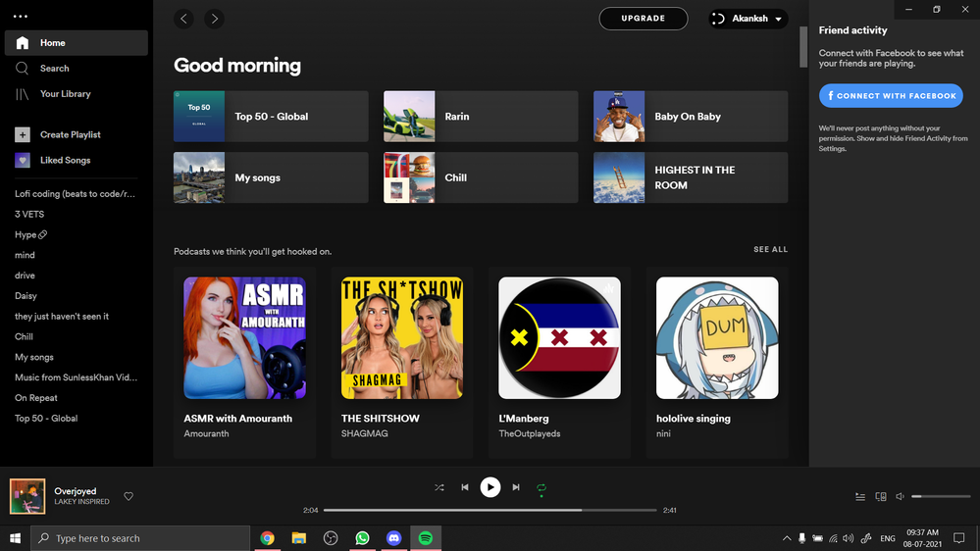Mute audio with the speaker icon

[900, 497]
